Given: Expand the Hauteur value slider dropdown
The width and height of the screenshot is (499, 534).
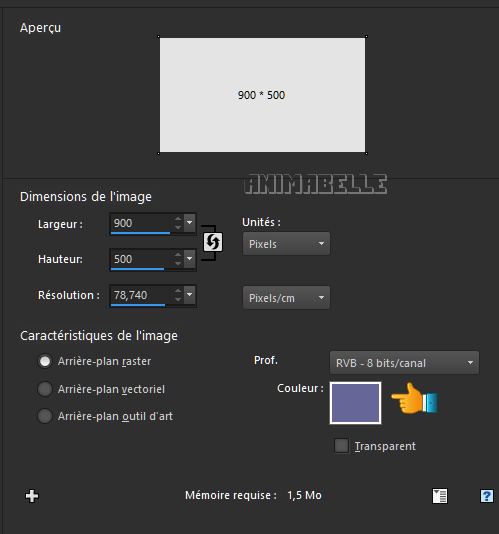Looking at the screenshot, I should [x=190, y=259].
